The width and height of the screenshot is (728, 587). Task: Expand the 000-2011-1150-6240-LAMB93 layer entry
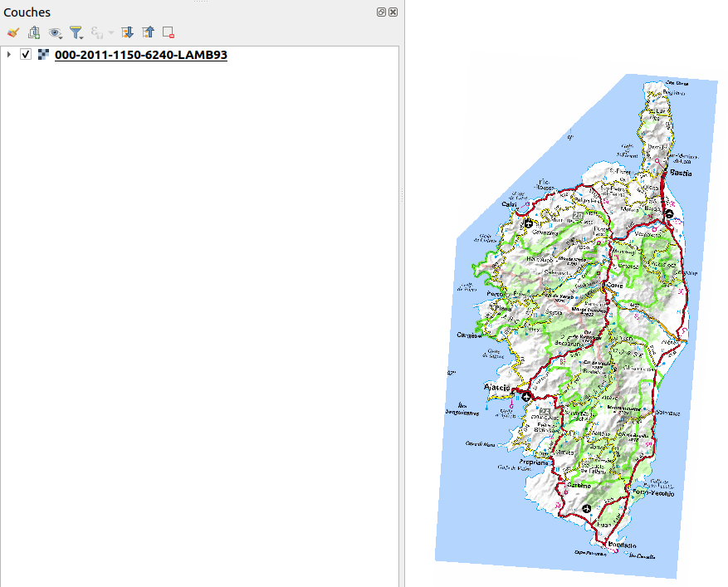click(x=8, y=55)
